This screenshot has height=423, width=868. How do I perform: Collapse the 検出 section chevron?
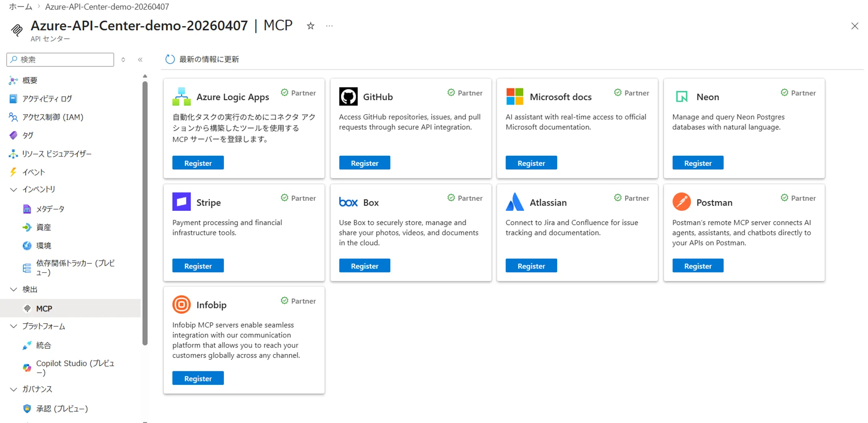pyautogui.click(x=13, y=289)
